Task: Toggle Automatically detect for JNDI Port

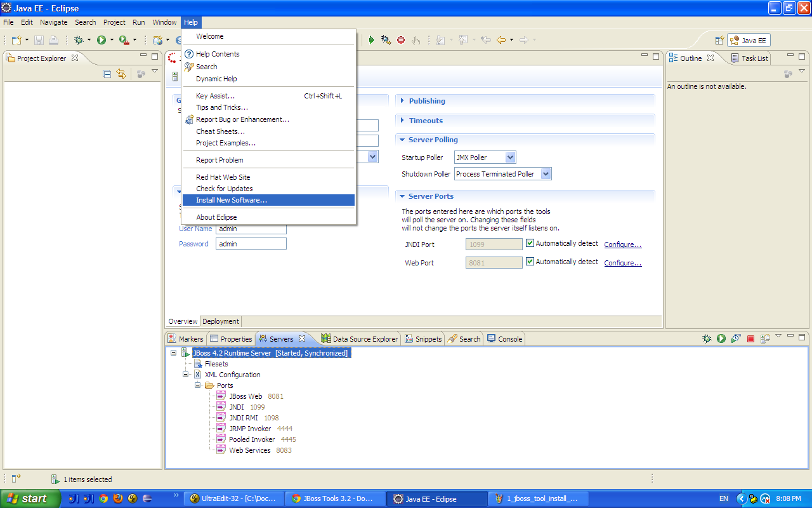Action: [x=530, y=243]
